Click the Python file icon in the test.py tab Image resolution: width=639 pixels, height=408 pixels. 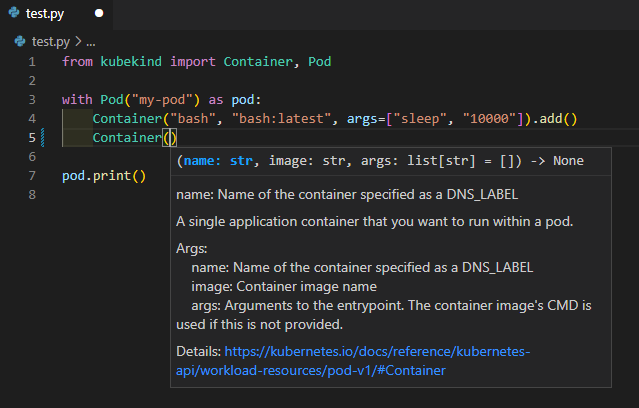coord(14,15)
